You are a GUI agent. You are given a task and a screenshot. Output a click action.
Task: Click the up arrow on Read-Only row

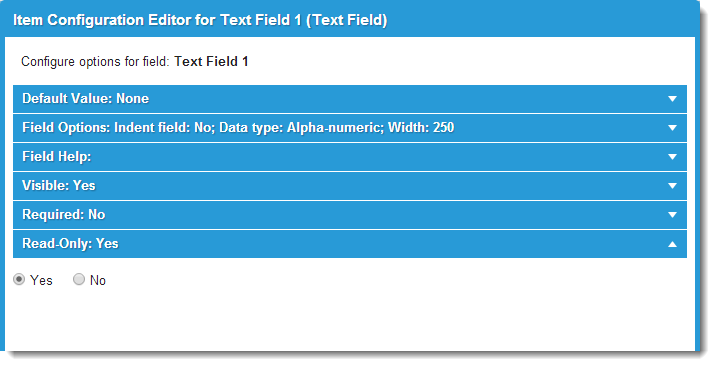(x=672, y=244)
